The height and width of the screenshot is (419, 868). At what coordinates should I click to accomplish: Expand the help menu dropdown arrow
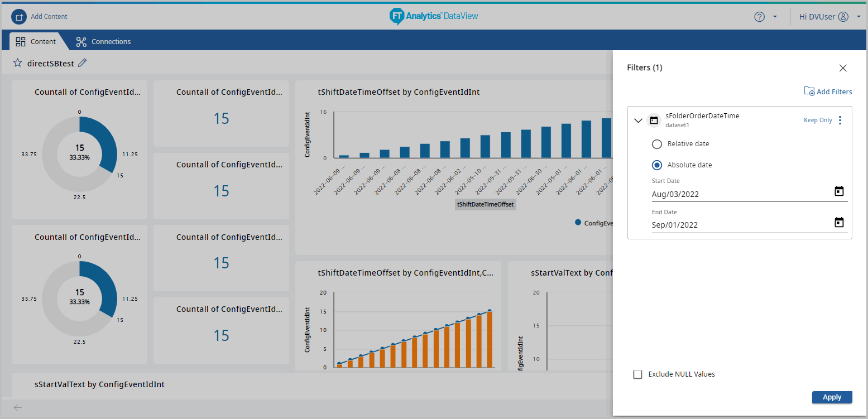[x=775, y=17]
